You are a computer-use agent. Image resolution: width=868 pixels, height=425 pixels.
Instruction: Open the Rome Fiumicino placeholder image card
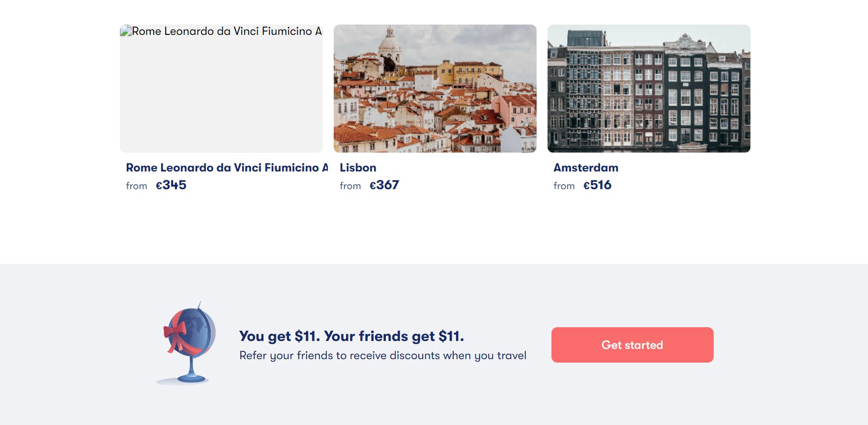221,93
